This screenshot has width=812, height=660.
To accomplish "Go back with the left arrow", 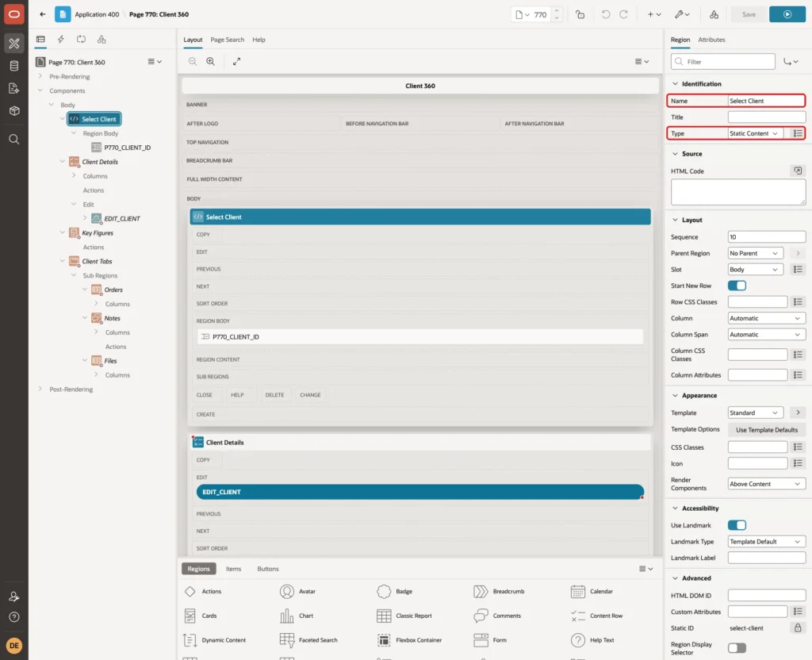I will (x=43, y=14).
